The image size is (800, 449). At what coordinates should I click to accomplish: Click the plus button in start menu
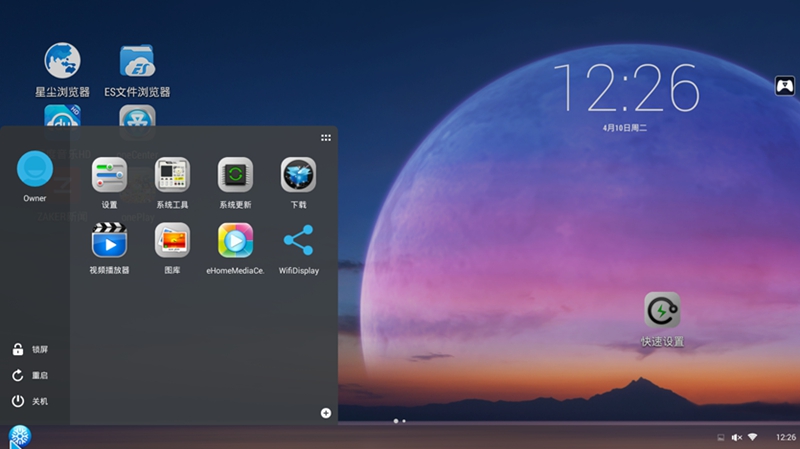click(326, 413)
